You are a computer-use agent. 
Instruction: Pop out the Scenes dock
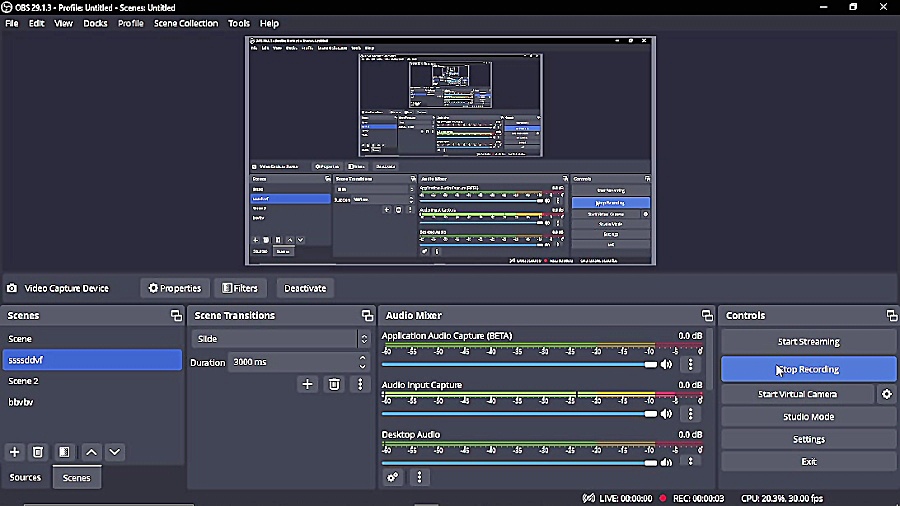pyautogui.click(x=176, y=316)
